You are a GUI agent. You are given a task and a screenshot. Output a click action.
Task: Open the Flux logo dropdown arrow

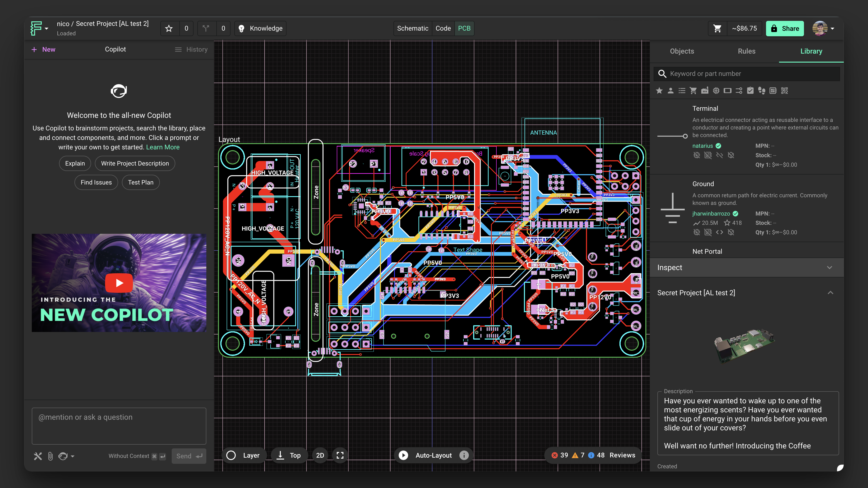click(x=46, y=29)
